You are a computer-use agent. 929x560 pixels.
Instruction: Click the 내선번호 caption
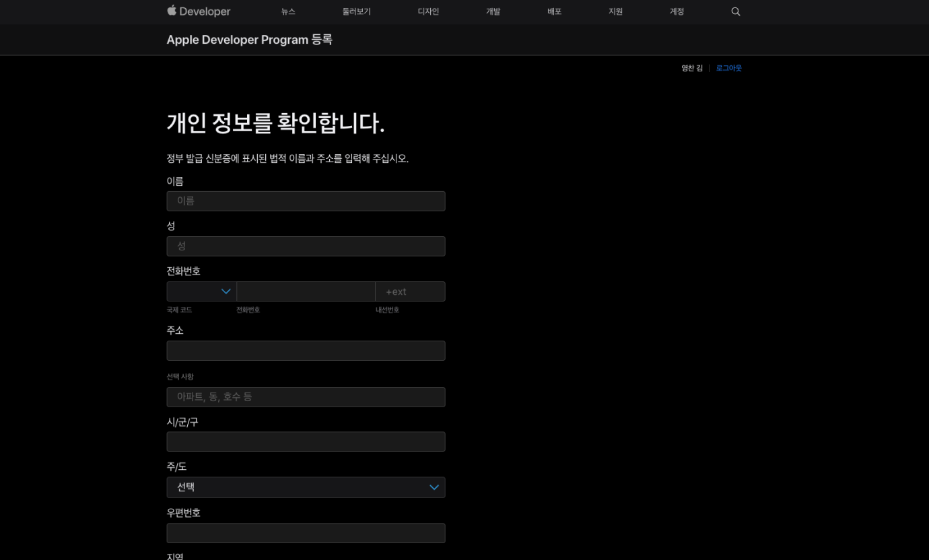388,310
